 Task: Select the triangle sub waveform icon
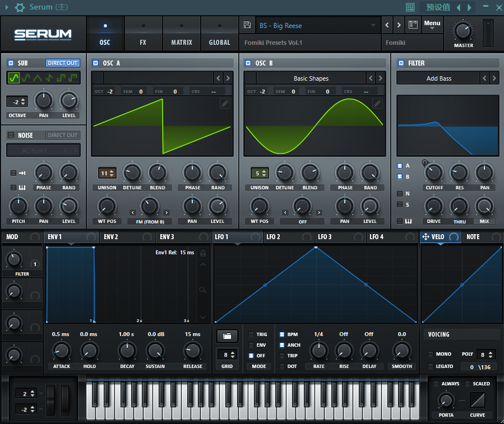(38, 78)
